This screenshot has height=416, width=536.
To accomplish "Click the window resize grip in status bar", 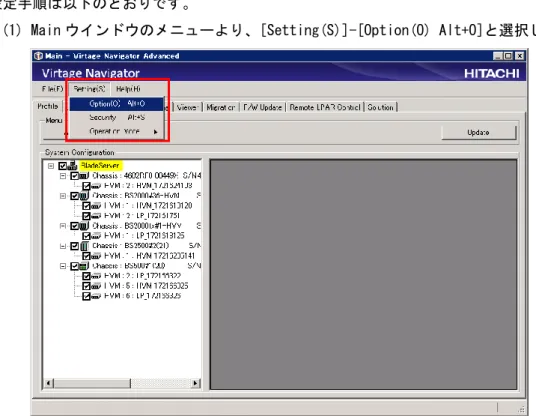I will pyautogui.click(x=521, y=408).
